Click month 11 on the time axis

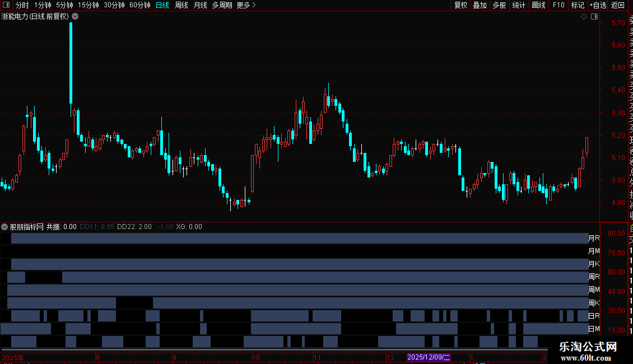point(317,357)
